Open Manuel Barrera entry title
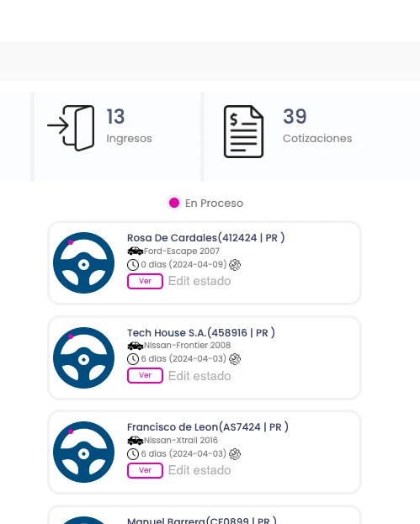The height and width of the screenshot is (524, 420). (x=202, y=520)
